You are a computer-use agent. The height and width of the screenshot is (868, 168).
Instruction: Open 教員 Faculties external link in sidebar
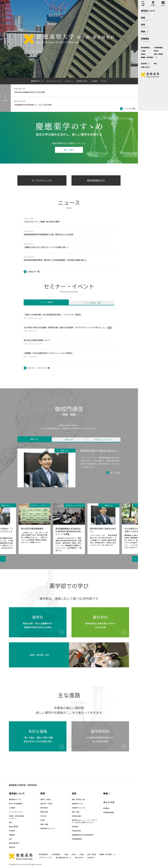click(145, 33)
